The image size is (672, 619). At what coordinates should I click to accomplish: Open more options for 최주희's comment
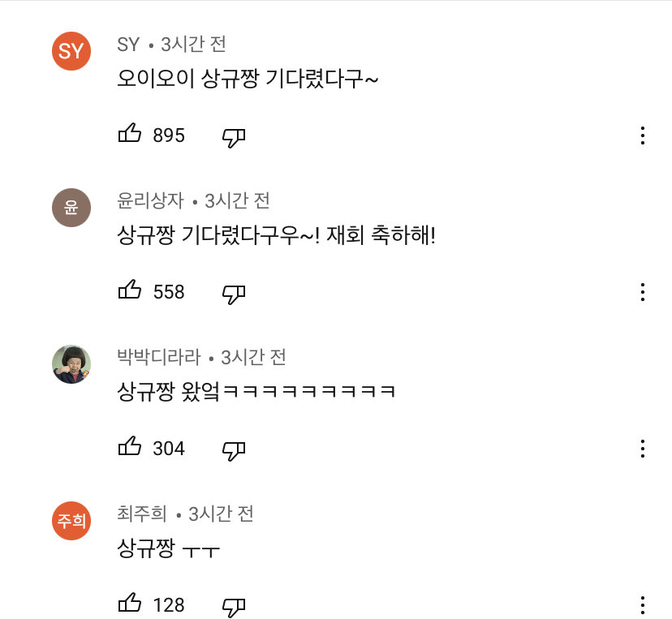click(642, 605)
